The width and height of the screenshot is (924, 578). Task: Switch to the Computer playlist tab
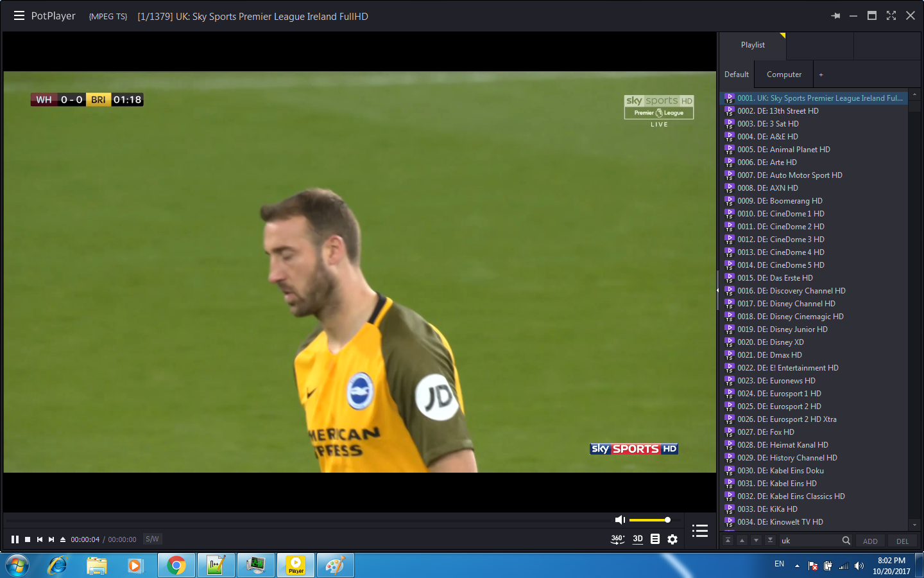click(783, 74)
